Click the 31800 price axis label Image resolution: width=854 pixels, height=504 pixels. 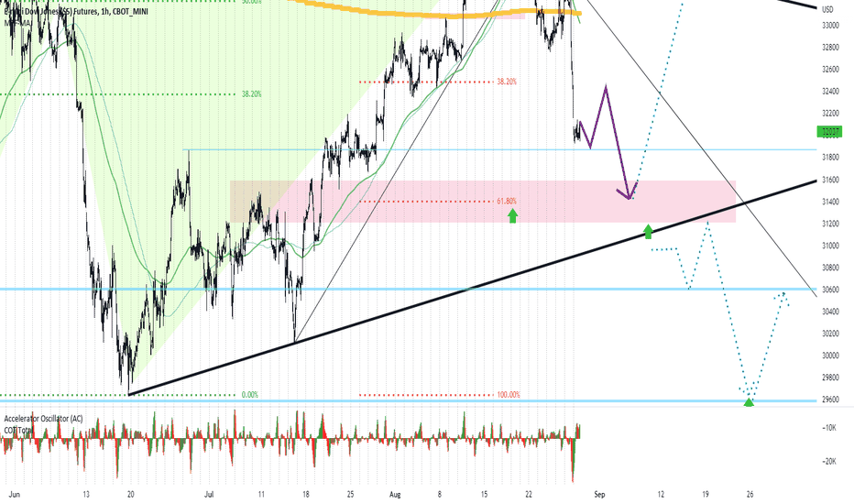pyautogui.click(x=830, y=158)
